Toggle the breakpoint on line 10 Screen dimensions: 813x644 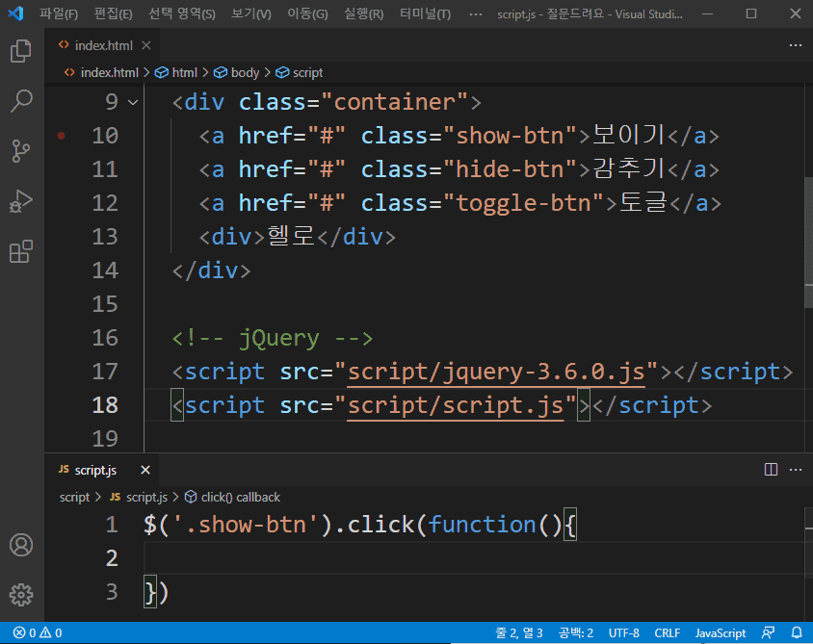(x=61, y=136)
